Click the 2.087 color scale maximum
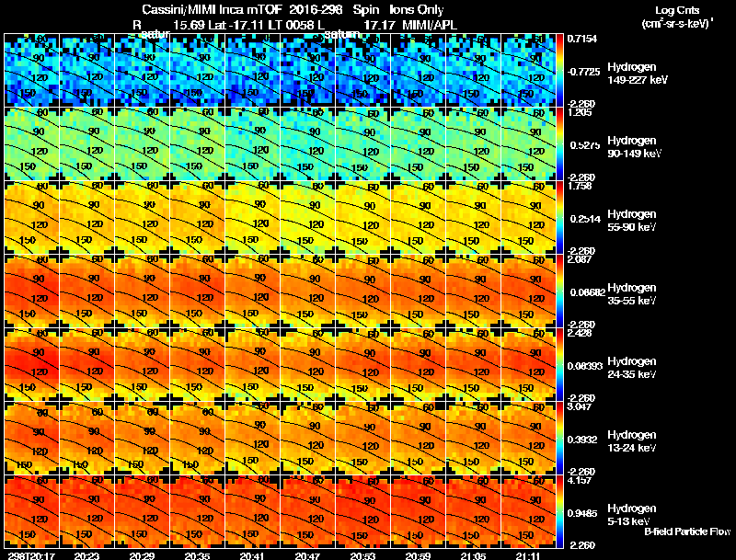The image size is (736, 560). pyautogui.click(x=580, y=260)
